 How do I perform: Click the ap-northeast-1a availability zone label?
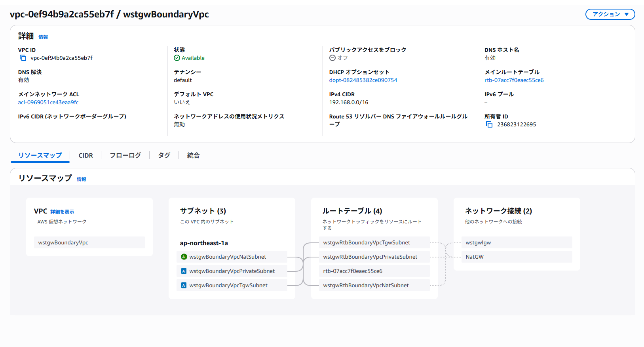pos(204,243)
